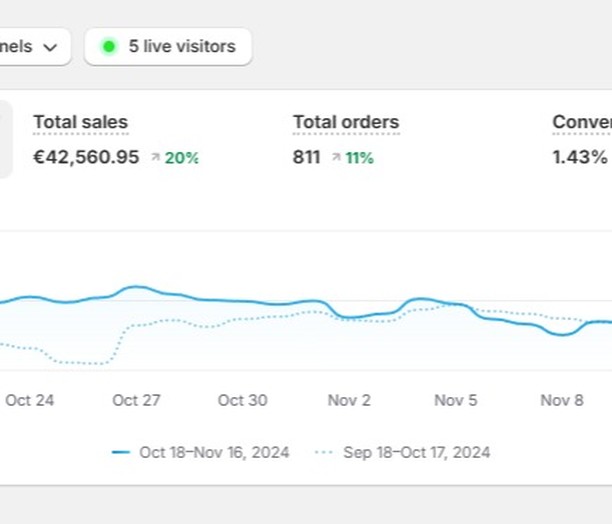
Task: Click the Oct 27 date on chart axis
Action: (x=136, y=400)
